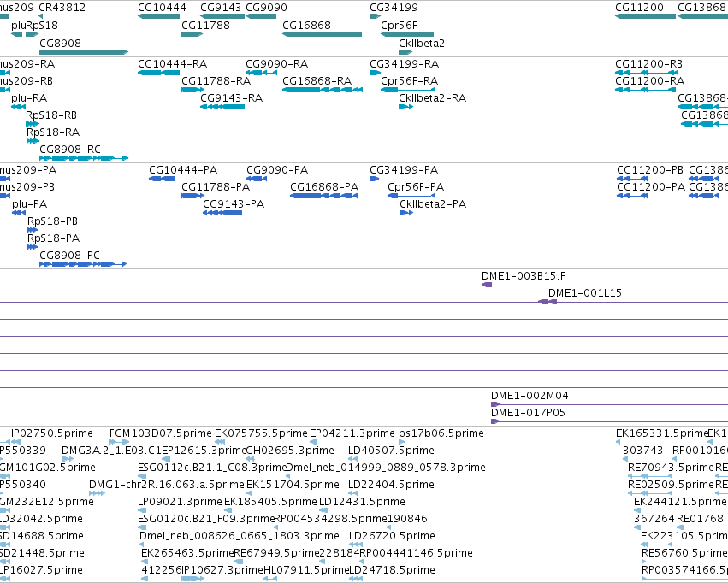Open the CG8908-PC protein label

coord(69,255)
